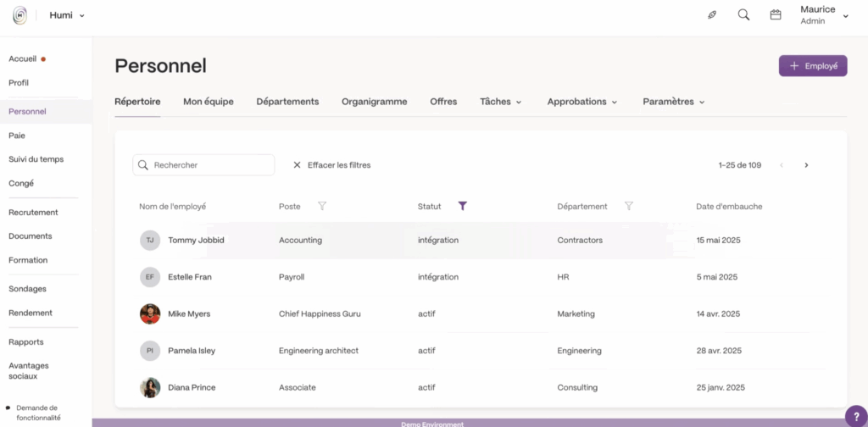Select Paie in the sidebar

[17, 135]
